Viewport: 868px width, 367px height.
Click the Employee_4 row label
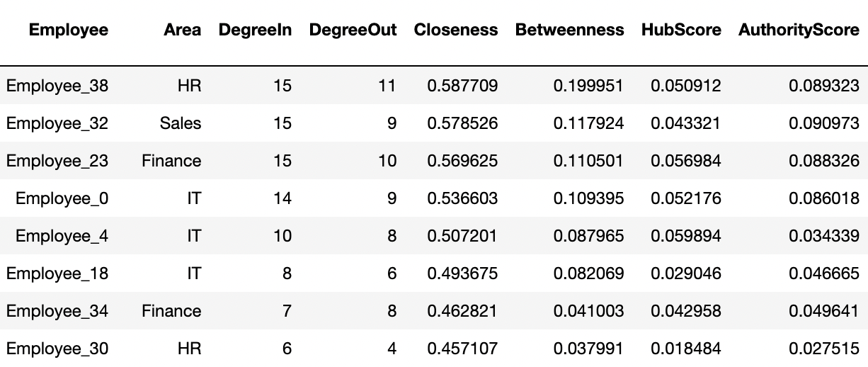62,236
